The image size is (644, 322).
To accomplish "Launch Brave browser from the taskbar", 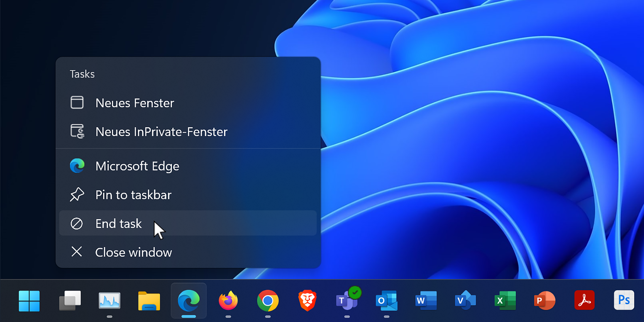I will click(307, 301).
